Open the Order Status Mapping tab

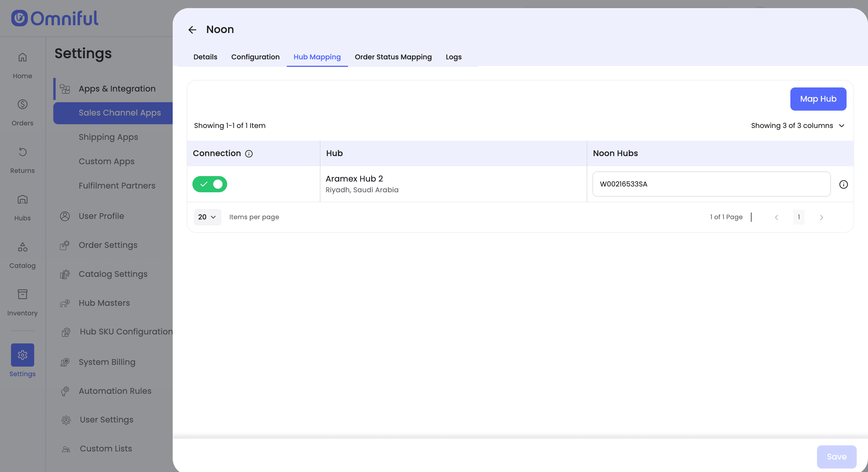(393, 57)
